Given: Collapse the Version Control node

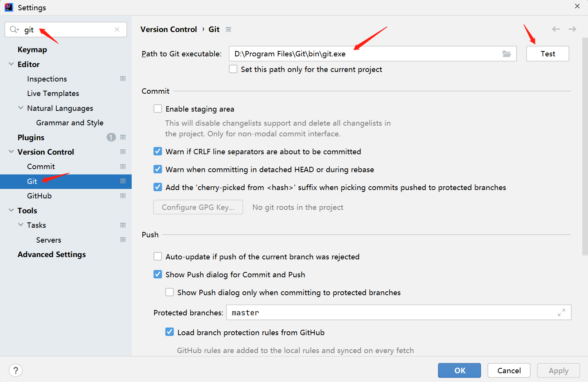Looking at the screenshot, I should tap(11, 152).
